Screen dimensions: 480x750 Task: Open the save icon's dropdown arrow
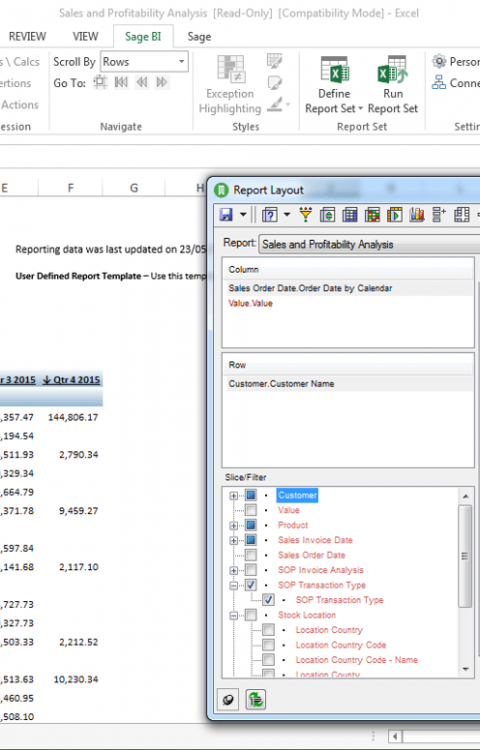point(243,215)
